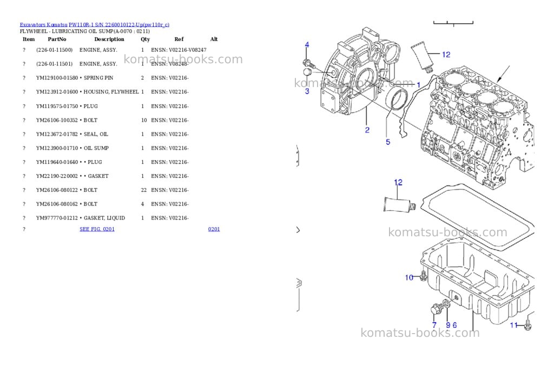Click diagram callout number 6

tap(454, 325)
